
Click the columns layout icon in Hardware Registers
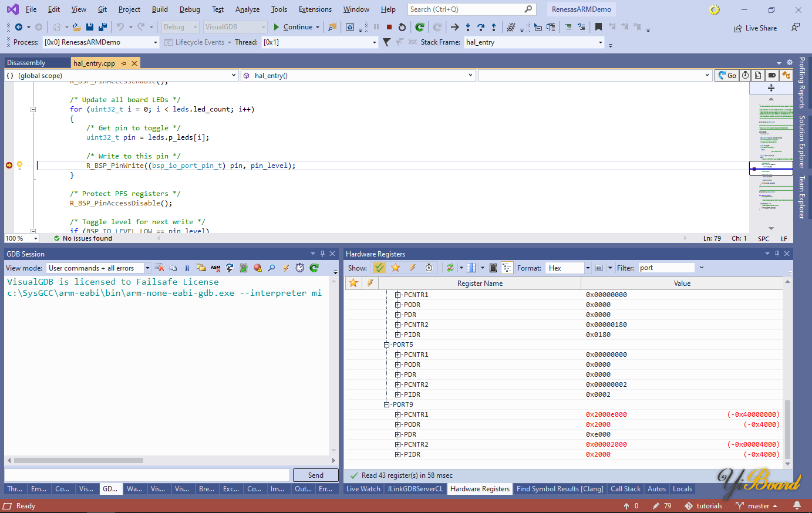(471, 268)
